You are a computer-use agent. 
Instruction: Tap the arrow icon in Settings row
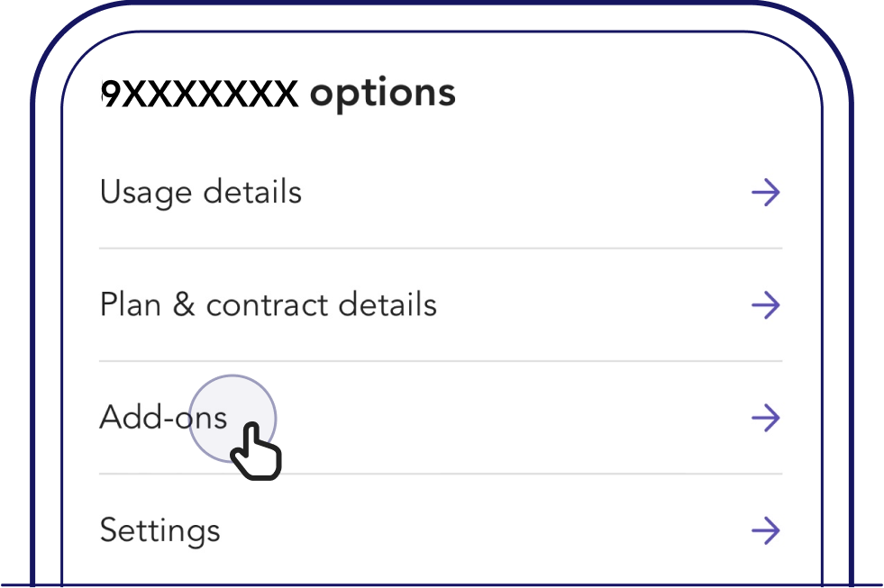tap(765, 530)
